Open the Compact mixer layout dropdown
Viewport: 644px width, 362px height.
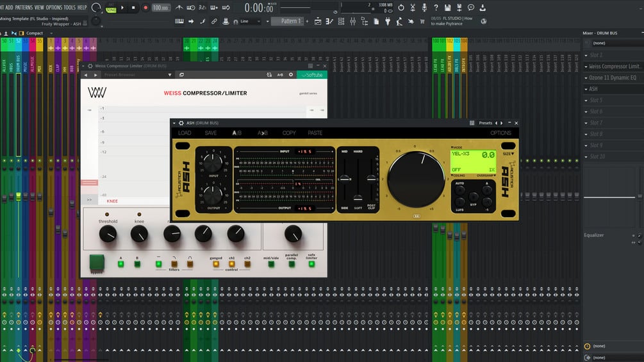[x=40, y=33]
